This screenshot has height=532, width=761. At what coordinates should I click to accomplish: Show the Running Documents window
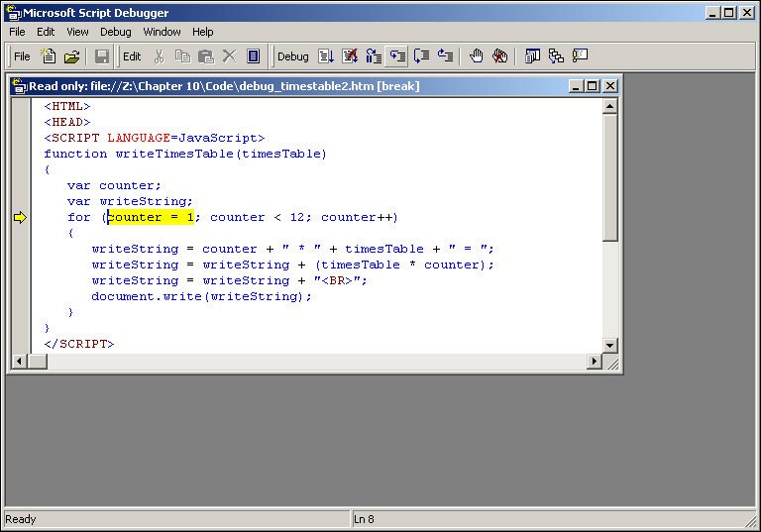tap(533, 56)
